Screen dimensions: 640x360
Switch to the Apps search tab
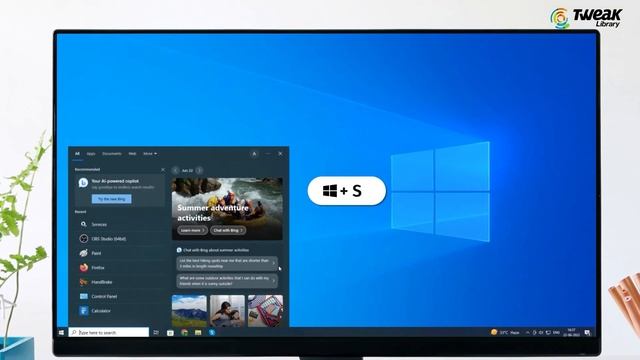coord(91,154)
